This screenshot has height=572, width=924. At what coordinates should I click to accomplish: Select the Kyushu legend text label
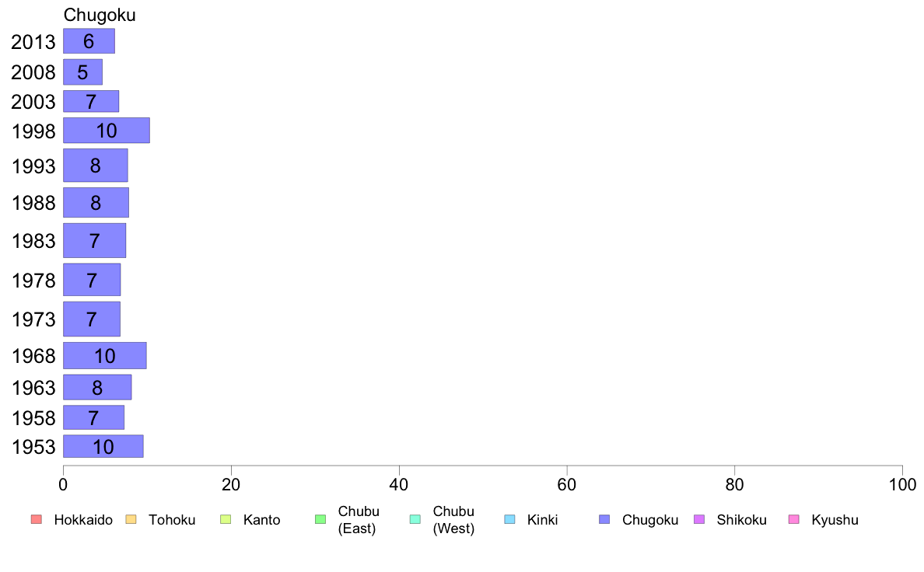835,520
